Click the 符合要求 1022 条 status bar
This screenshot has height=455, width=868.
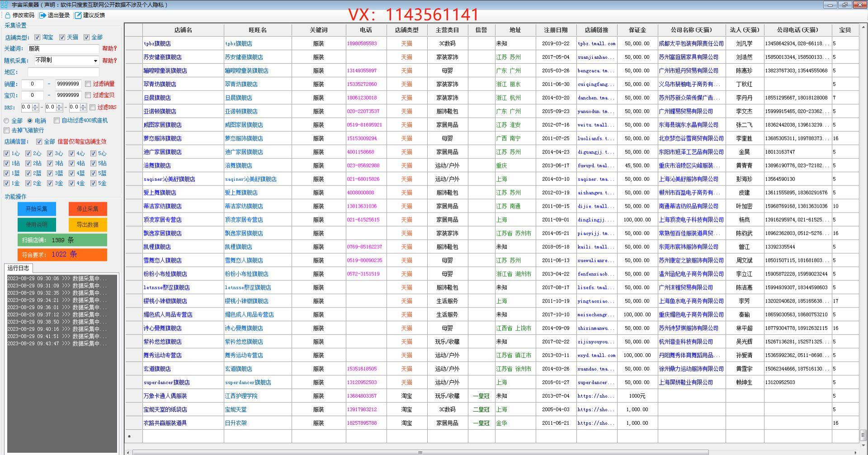click(x=62, y=255)
